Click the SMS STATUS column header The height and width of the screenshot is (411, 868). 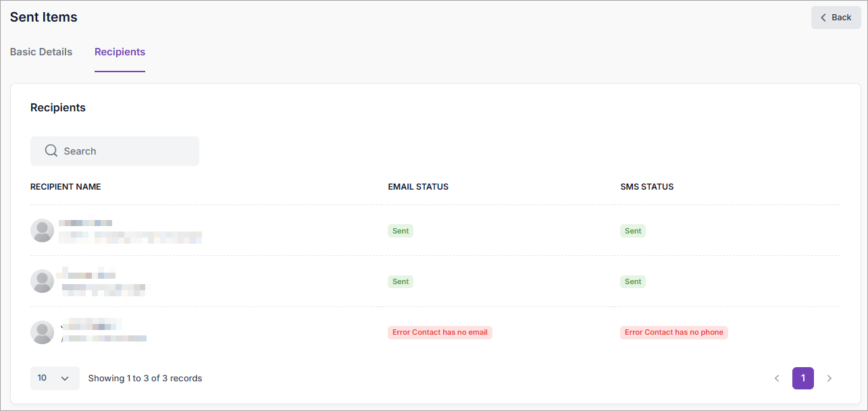coord(646,187)
